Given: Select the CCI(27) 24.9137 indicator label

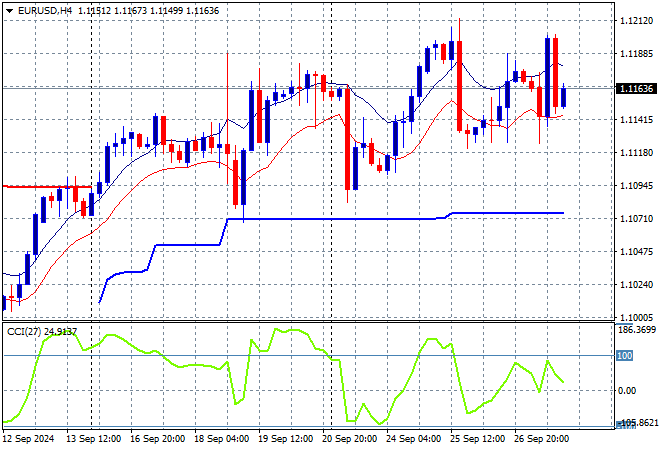Looking at the screenshot, I should pyautogui.click(x=42, y=332).
